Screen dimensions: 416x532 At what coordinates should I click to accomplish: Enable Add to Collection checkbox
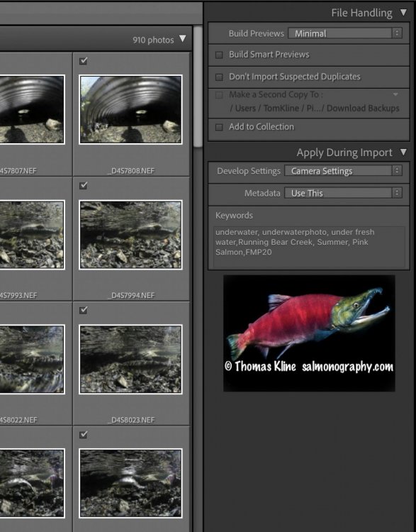tap(219, 127)
